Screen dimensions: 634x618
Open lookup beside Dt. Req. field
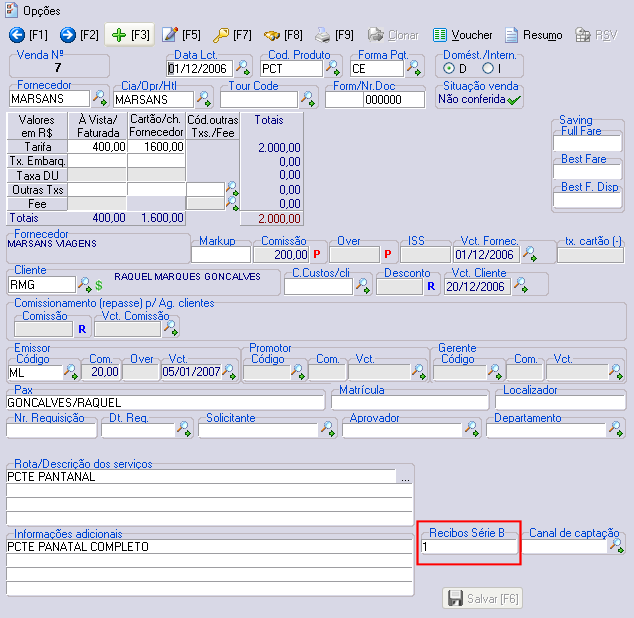coord(184,429)
